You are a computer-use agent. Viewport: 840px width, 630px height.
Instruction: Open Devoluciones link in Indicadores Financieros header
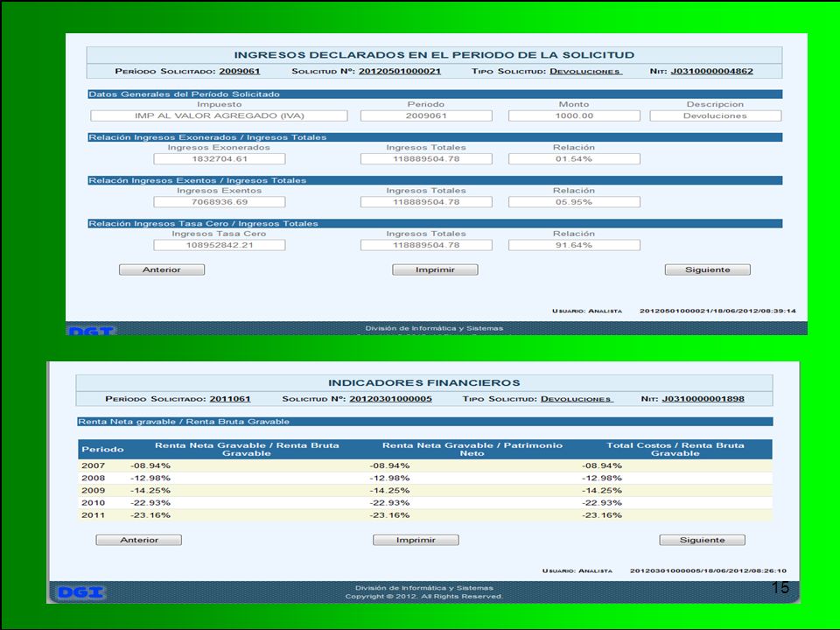[577, 399]
